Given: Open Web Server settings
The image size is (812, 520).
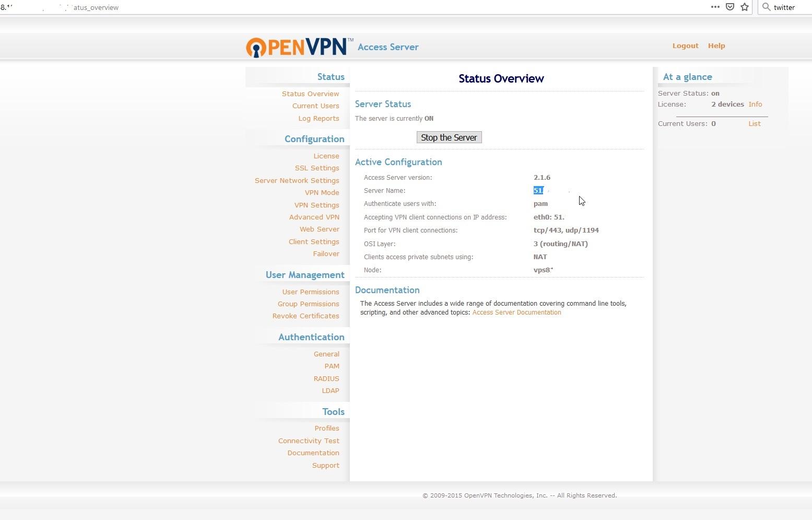Looking at the screenshot, I should pyautogui.click(x=319, y=229).
